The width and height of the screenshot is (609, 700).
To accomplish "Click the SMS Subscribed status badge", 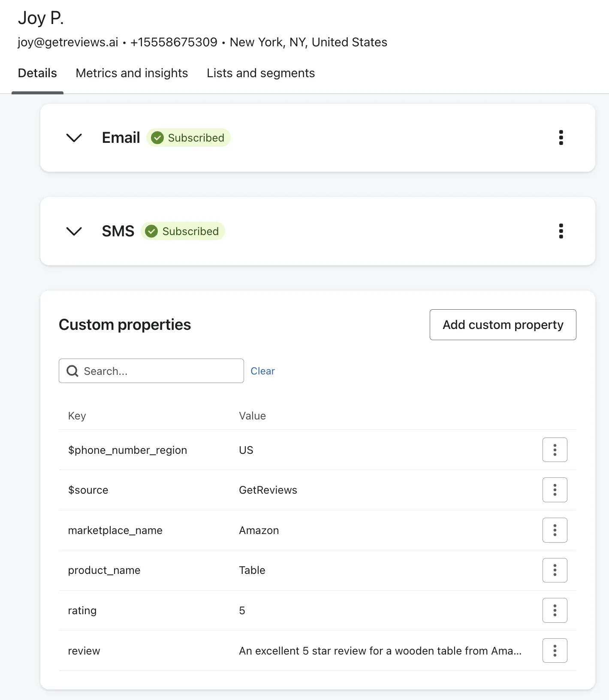I will [183, 231].
